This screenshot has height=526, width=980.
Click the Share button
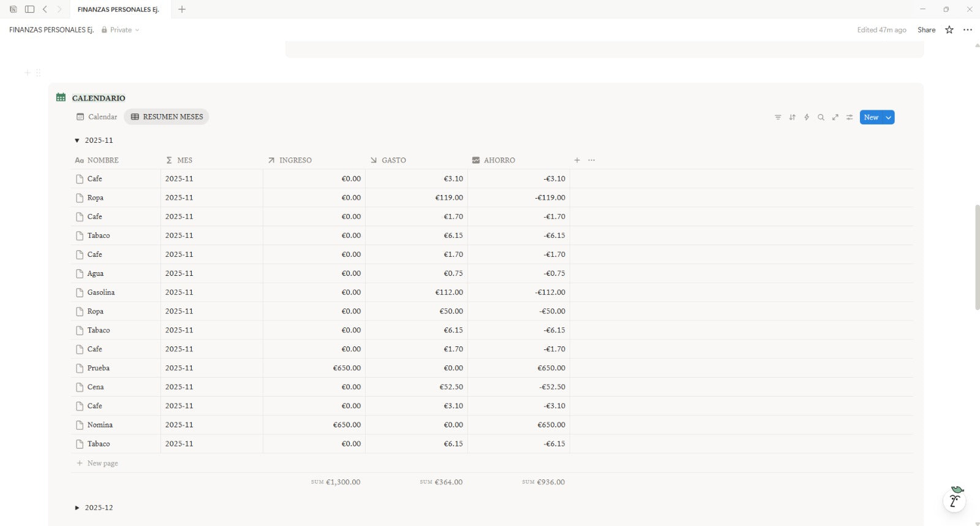pos(926,29)
